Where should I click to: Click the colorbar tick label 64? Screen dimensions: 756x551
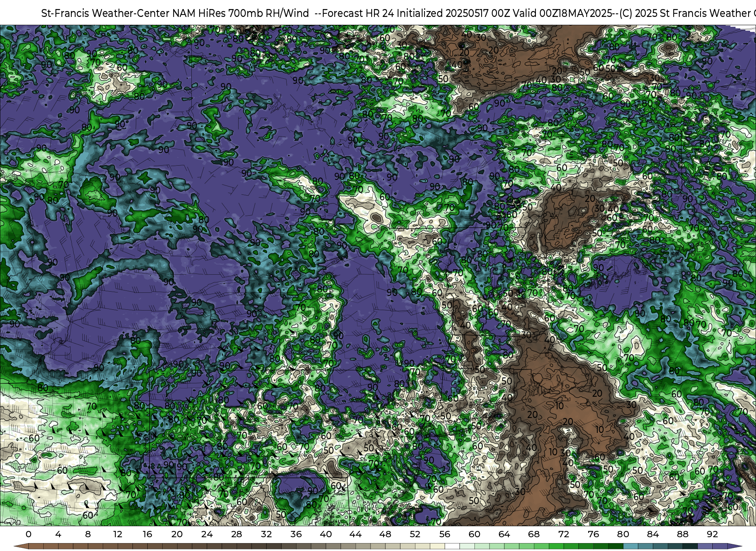[x=504, y=534]
